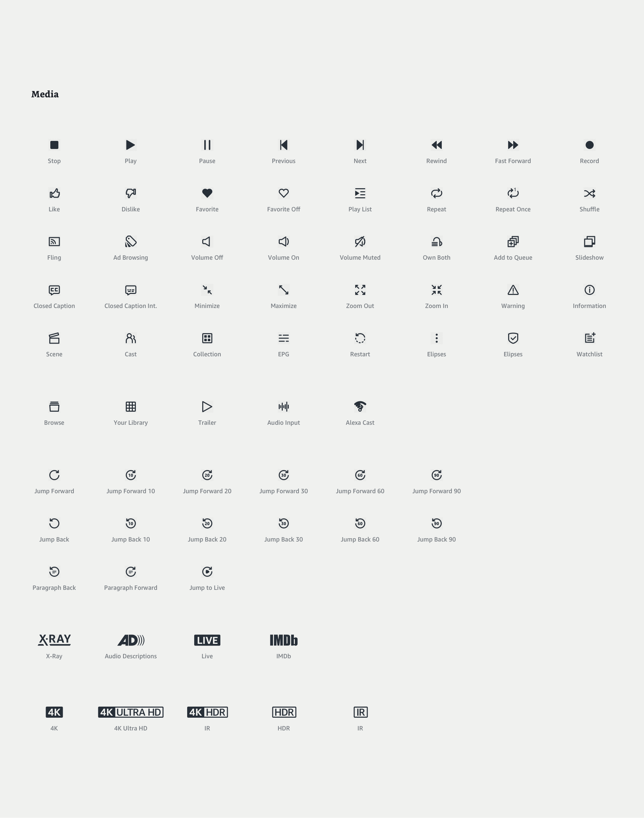The width and height of the screenshot is (644, 818).
Task: Click the Jump Forward 30 icon
Action: pos(283,475)
